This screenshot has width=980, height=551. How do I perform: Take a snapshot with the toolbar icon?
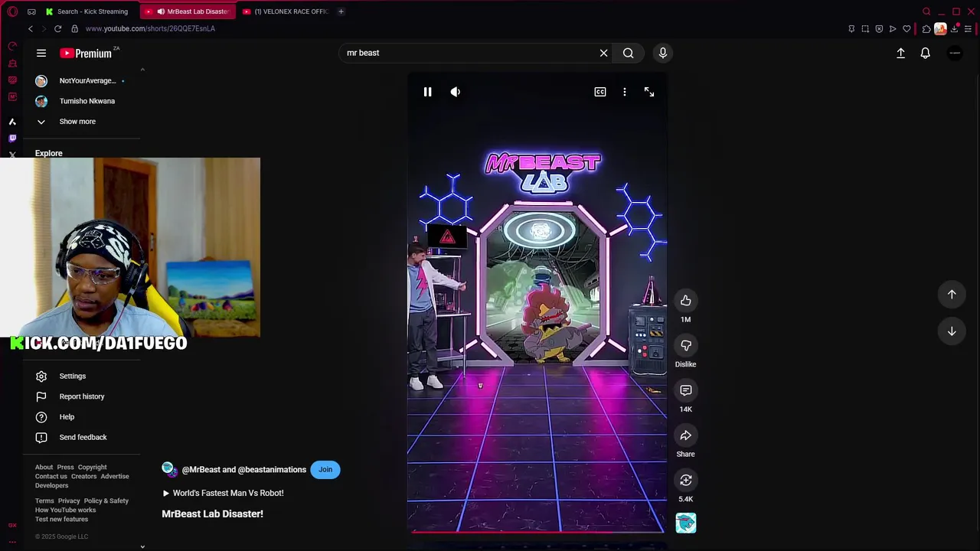(865, 29)
